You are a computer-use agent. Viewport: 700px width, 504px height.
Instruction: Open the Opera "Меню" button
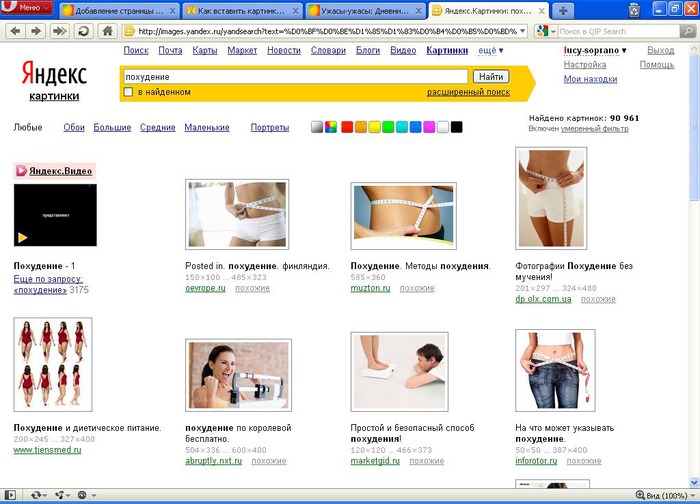coord(27,9)
